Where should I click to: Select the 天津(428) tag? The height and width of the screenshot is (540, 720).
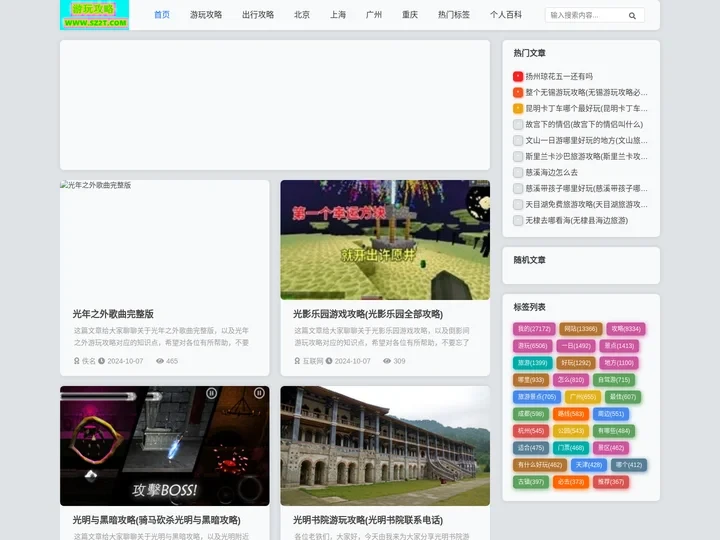click(x=589, y=465)
